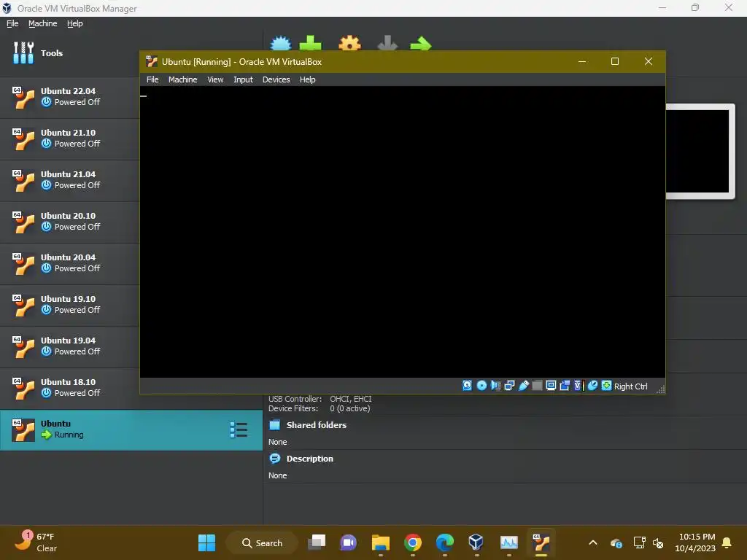
Task: Click the orange Settings gear toolbar icon
Action: (x=349, y=43)
